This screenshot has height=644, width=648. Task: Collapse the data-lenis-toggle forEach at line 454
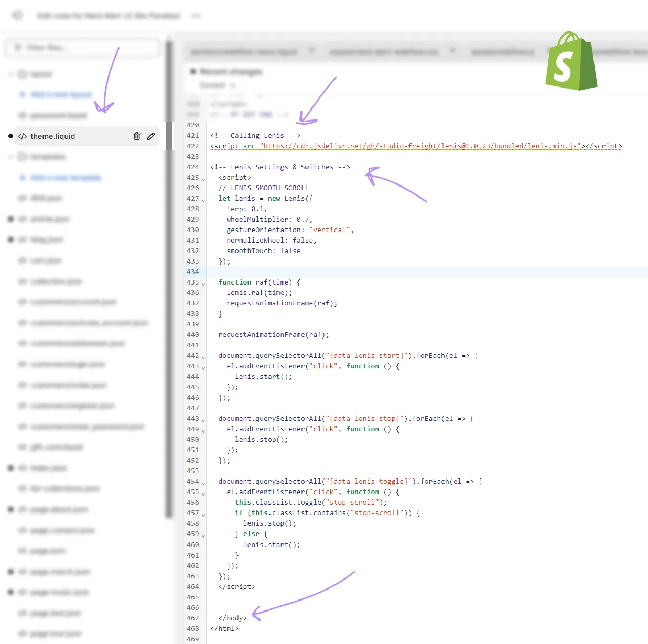(x=203, y=483)
